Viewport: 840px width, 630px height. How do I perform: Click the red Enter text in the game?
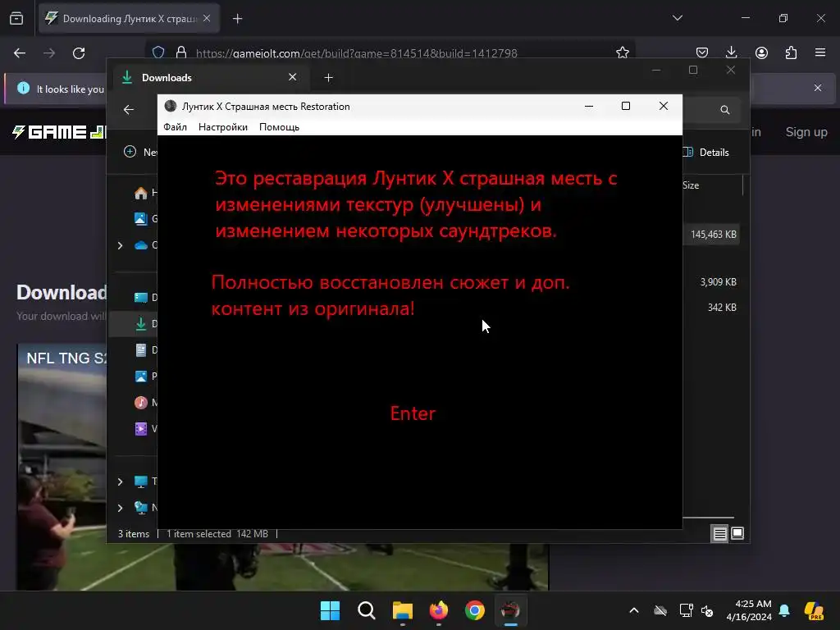[x=413, y=413]
